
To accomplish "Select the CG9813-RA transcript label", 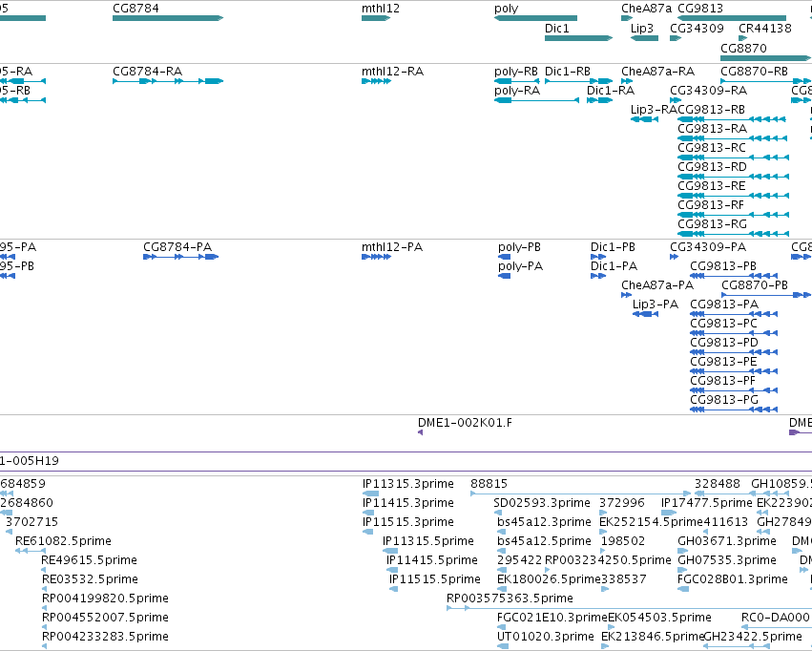I will pos(712,129).
